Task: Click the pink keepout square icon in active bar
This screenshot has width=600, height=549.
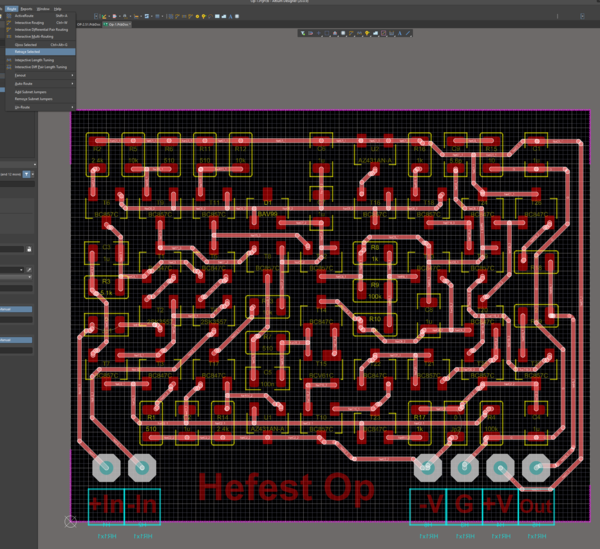Action: 383,33
